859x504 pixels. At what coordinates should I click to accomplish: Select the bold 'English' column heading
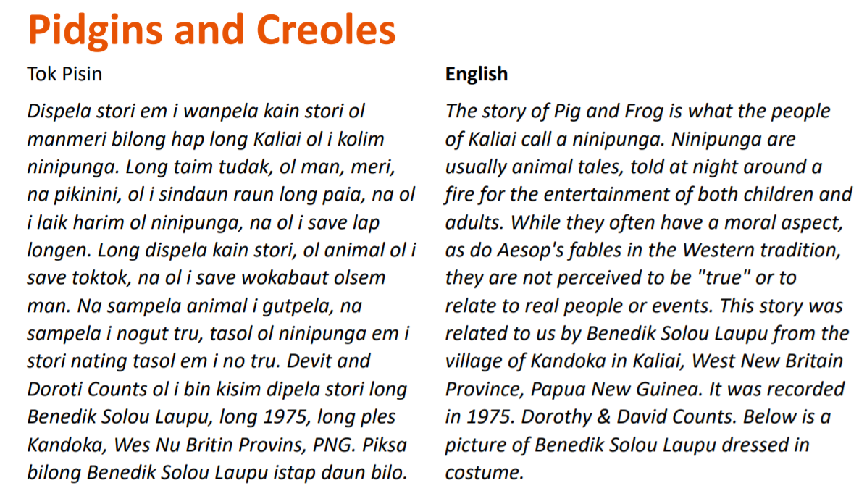click(x=476, y=75)
